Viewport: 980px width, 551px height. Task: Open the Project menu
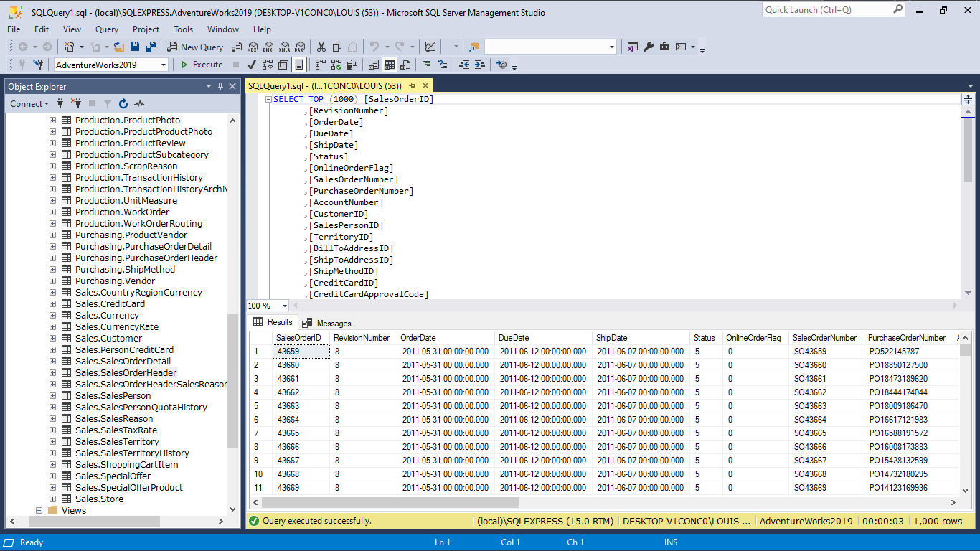(146, 29)
